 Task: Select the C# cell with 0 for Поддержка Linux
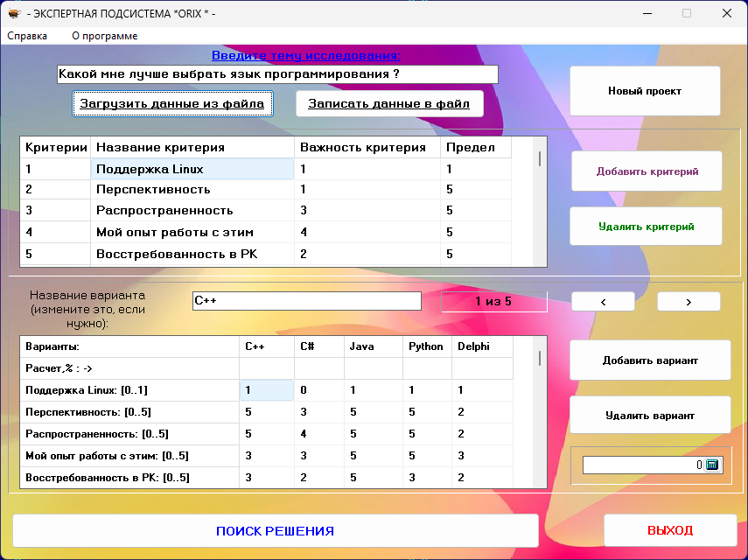coord(319,390)
